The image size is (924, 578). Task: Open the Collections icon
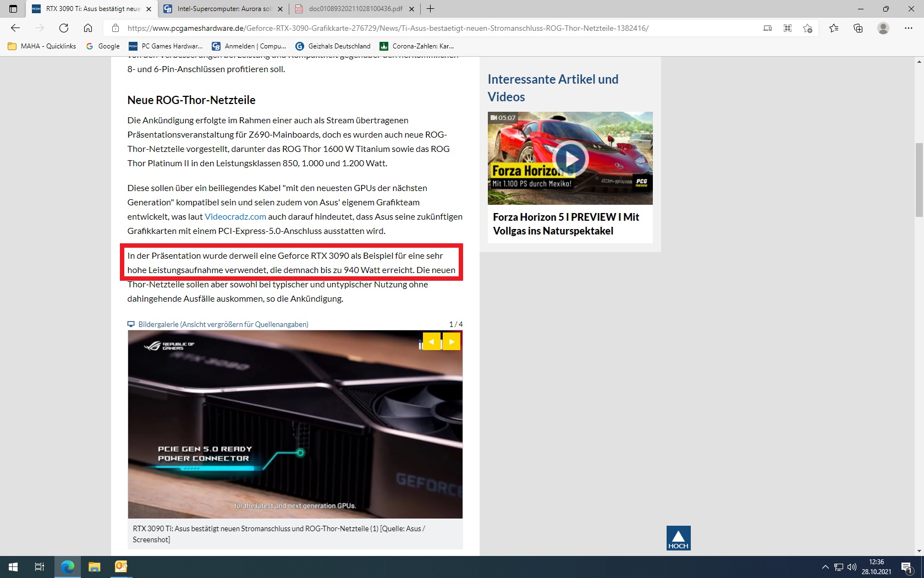click(858, 28)
